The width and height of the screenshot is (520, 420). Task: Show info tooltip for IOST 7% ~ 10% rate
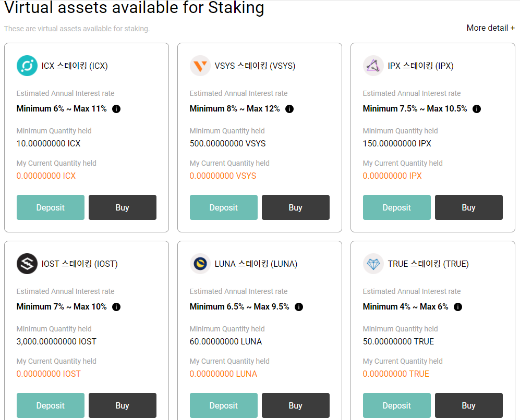coord(116,307)
